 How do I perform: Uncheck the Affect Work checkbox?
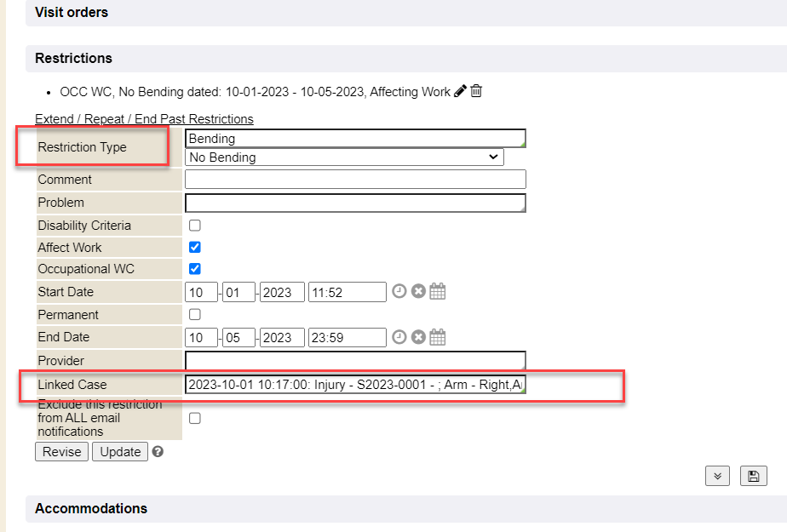195,248
